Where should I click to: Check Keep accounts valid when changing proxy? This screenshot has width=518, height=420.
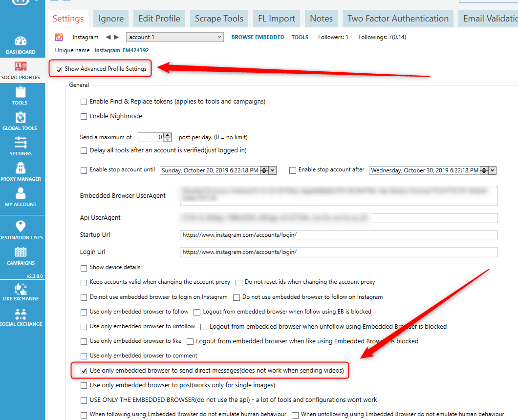point(84,283)
